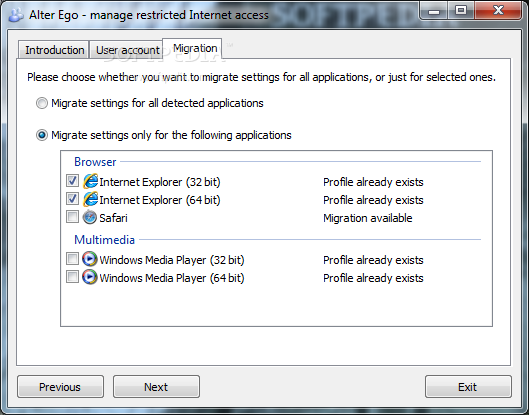
Task: Click the Migration available status for Safari
Action: pyautogui.click(x=368, y=218)
